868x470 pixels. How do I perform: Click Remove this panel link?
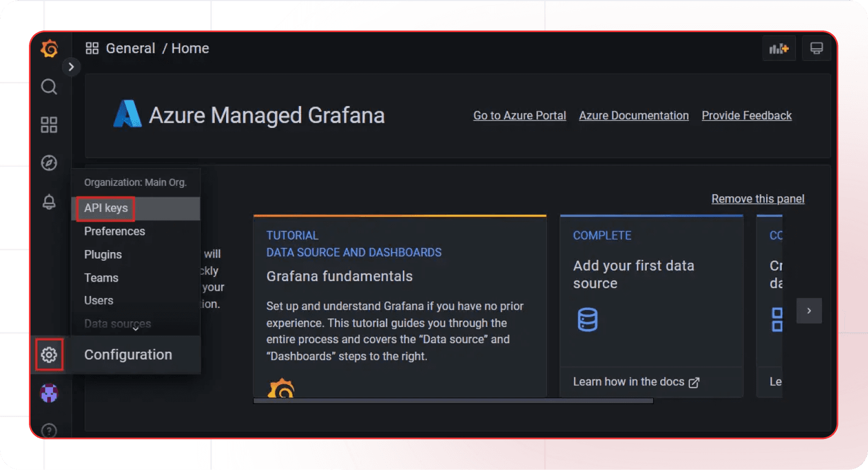758,199
